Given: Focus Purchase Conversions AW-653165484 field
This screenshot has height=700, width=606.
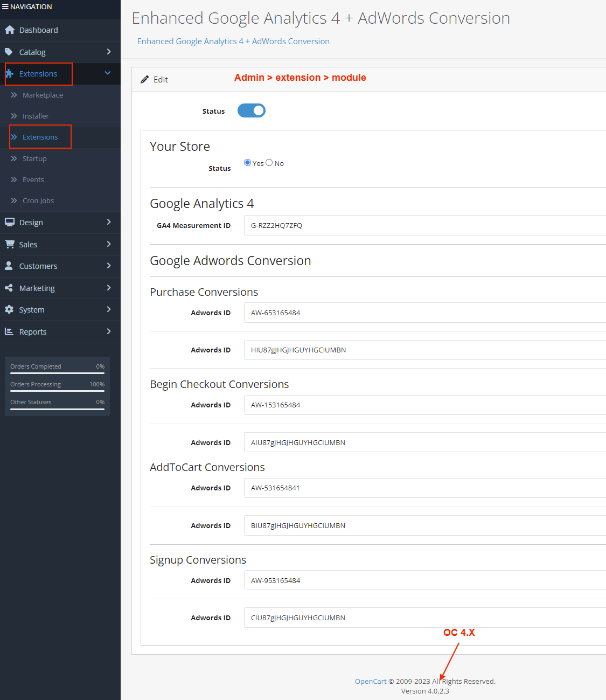Looking at the screenshot, I should click(425, 313).
